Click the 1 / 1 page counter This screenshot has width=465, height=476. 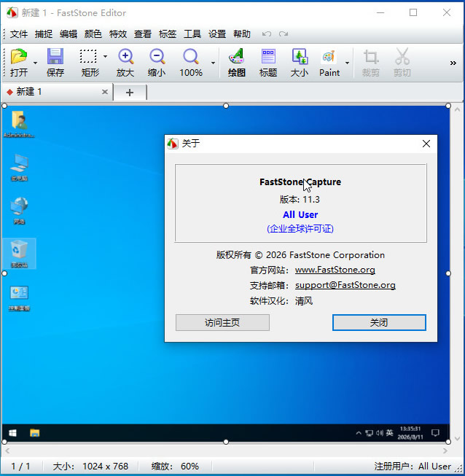click(x=20, y=467)
